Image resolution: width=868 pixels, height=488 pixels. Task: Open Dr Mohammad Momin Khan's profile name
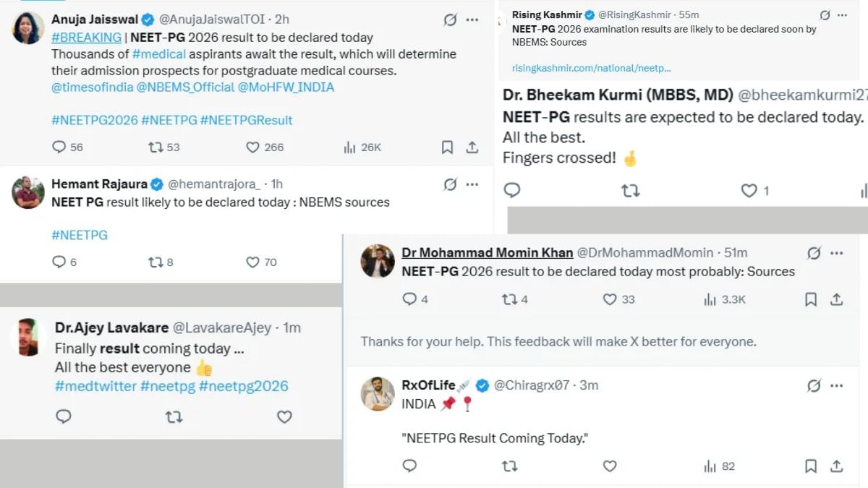pos(488,252)
